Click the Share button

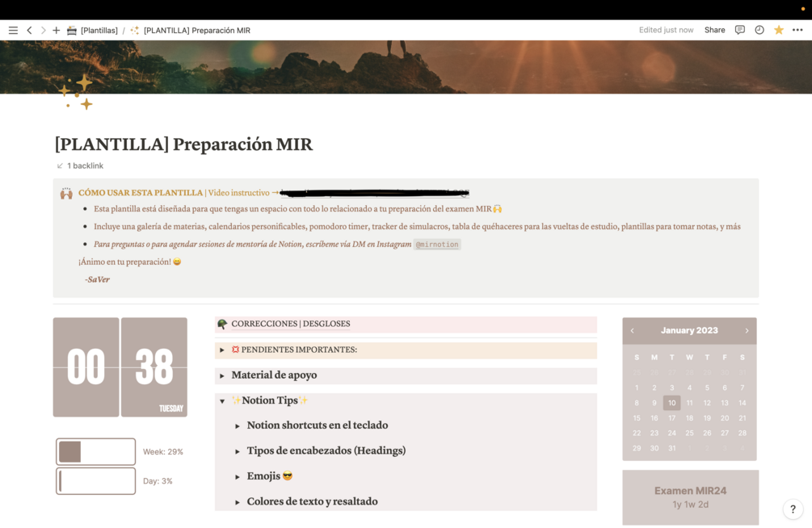pyautogui.click(x=715, y=30)
